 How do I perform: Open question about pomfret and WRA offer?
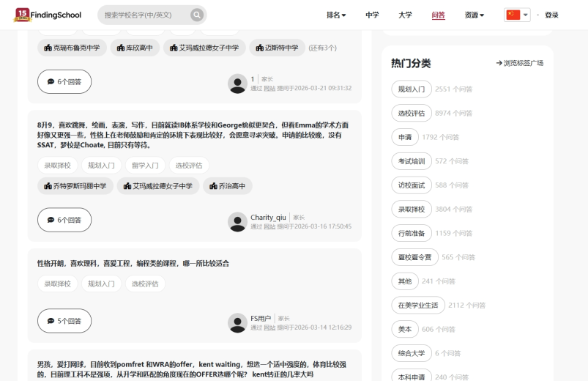click(192, 369)
